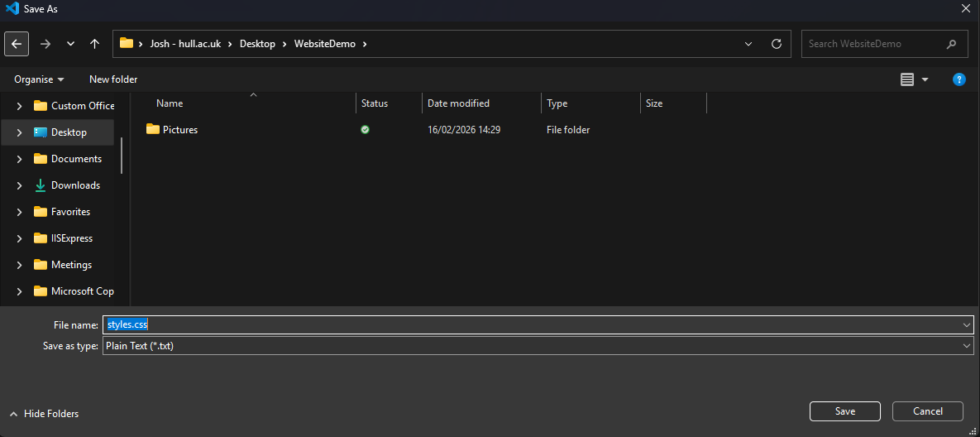This screenshot has width=980, height=437.
Task: Open the recent locations chevron dropdown
Action: coord(70,44)
